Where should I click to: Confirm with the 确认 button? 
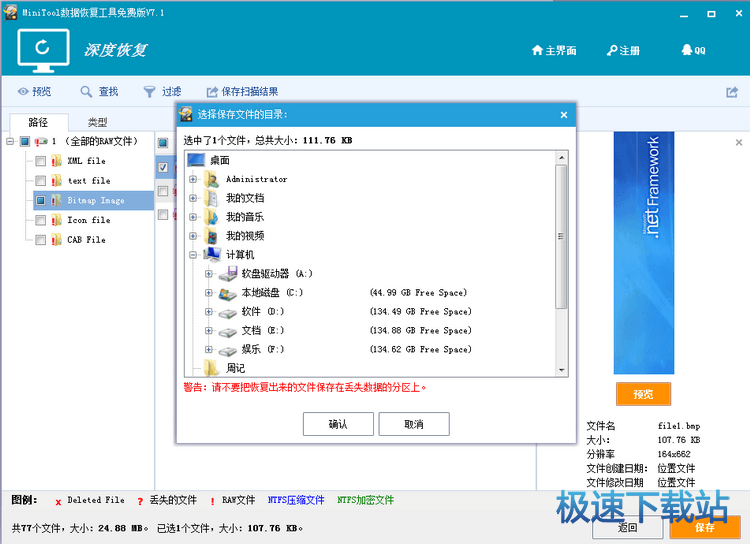pyautogui.click(x=338, y=424)
